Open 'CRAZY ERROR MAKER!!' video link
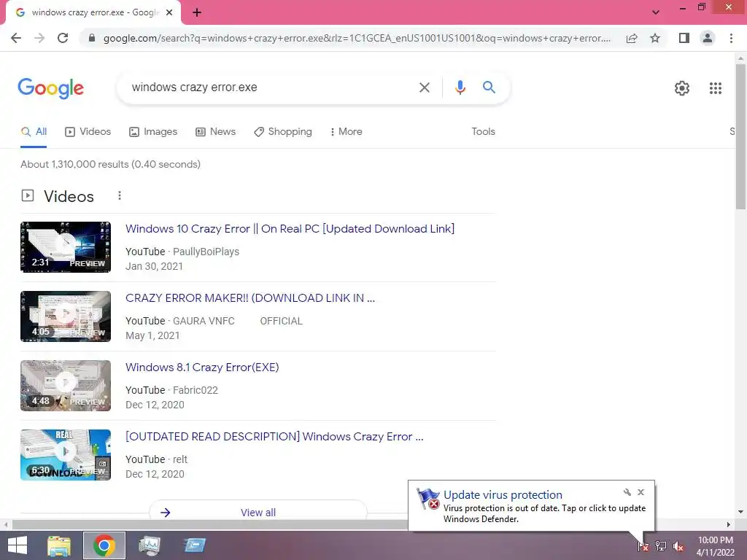 point(250,298)
